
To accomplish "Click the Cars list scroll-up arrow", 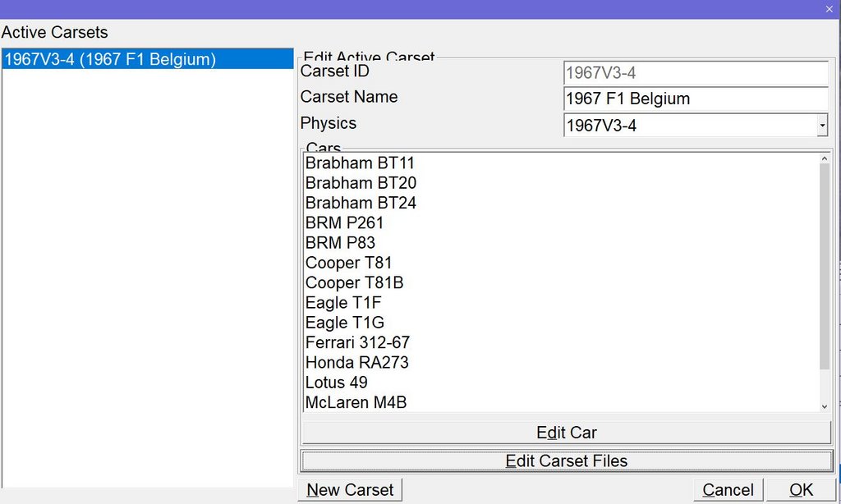I will pyautogui.click(x=825, y=158).
